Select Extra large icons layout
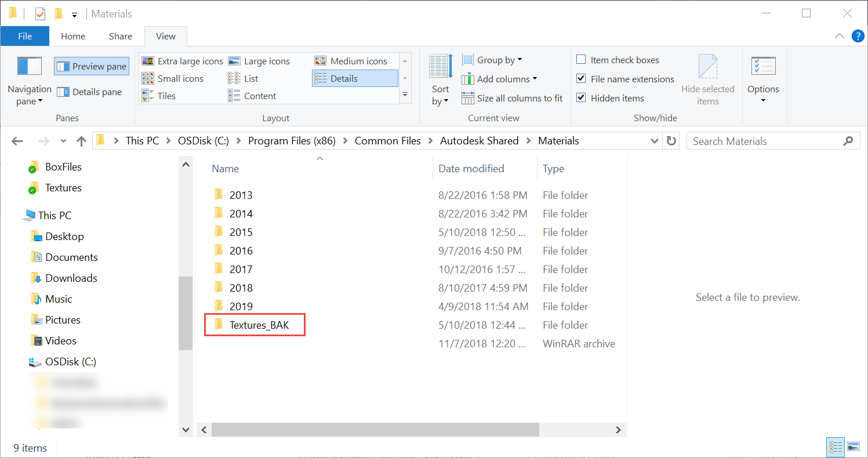Viewport: 868px width, 458px height. point(183,61)
